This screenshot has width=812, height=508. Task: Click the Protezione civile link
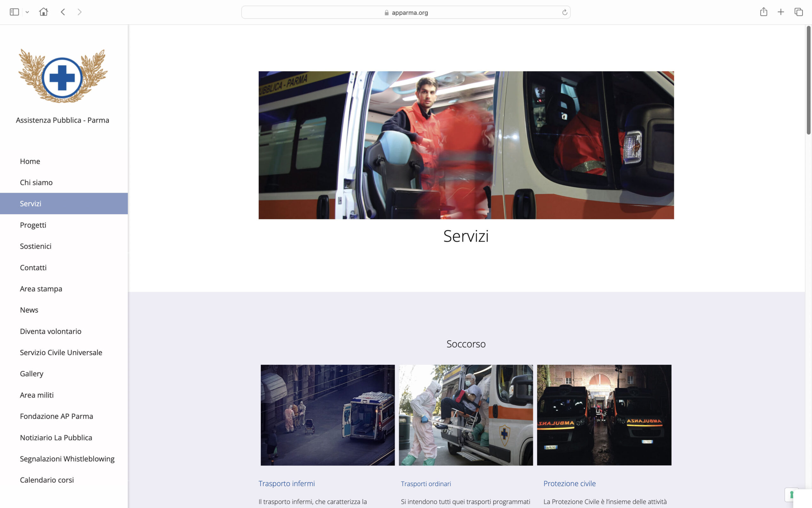[x=569, y=484]
